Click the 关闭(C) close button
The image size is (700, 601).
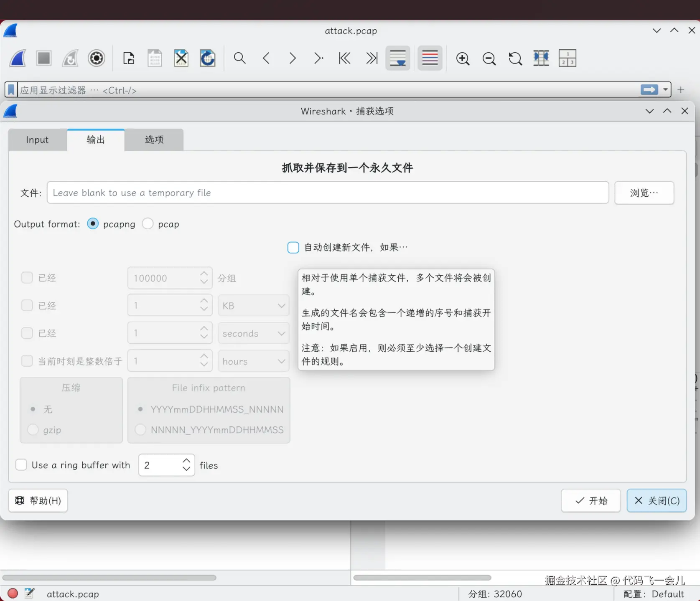(657, 500)
